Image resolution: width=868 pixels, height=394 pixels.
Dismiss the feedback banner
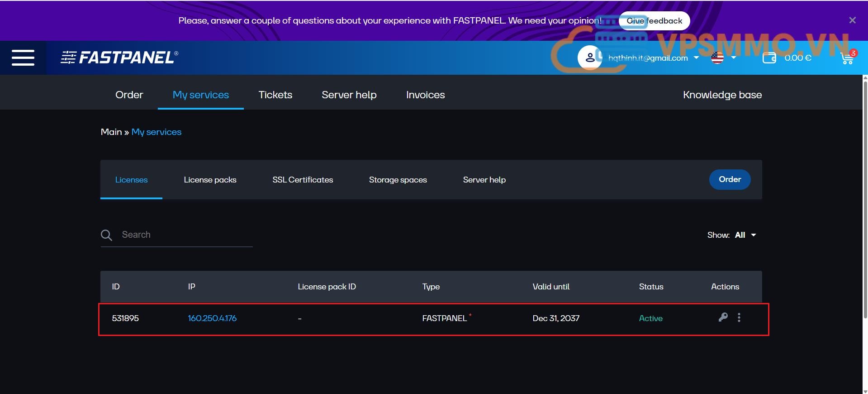coord(852,20)
